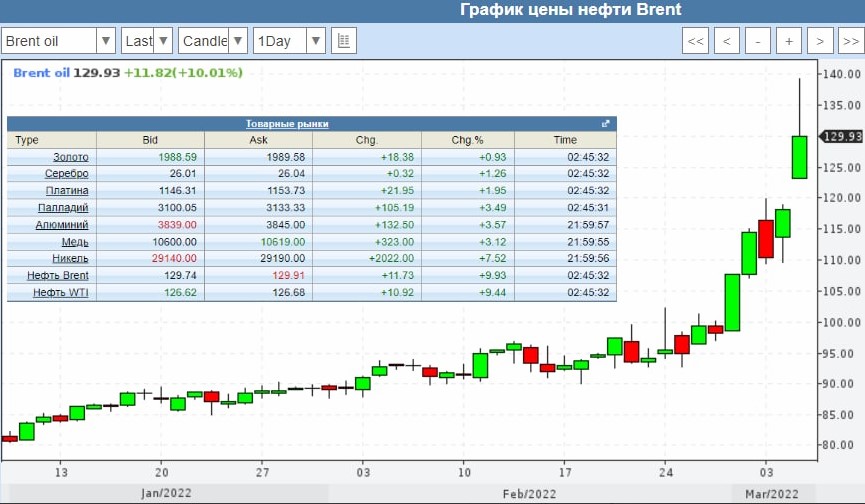Open the Last price type dropdown
Viewport: 865px width, 504px height.
147,41
